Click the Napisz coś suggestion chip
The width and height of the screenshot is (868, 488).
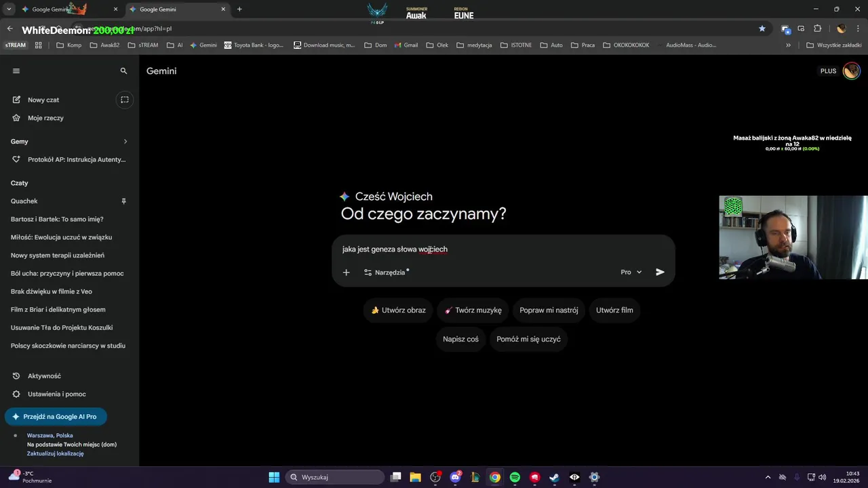click(460, 339)
